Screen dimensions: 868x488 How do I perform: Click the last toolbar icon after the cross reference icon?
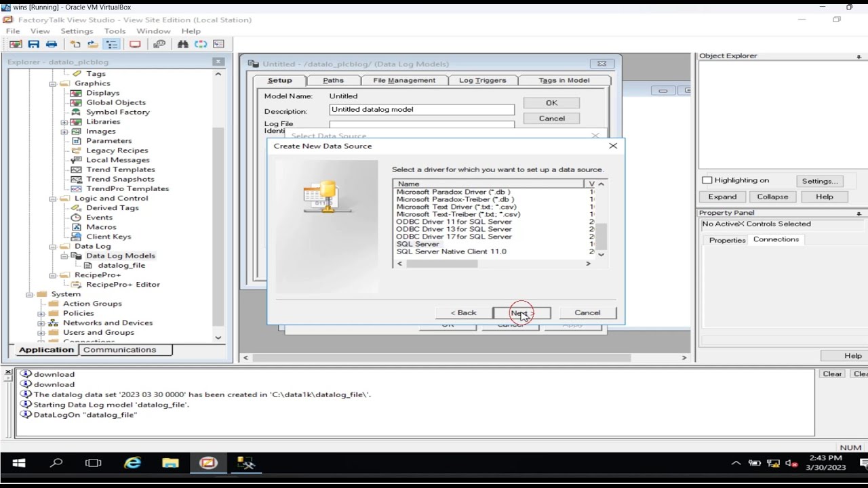point(218,44)
